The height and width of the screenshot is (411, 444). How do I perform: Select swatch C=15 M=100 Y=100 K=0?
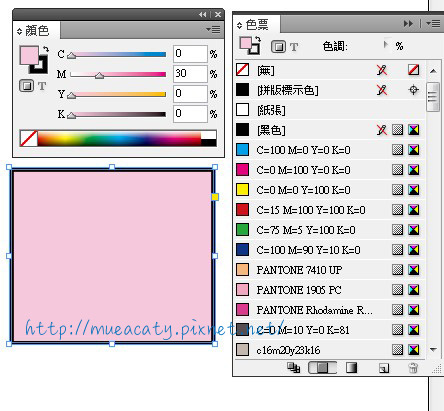[329, 210]
